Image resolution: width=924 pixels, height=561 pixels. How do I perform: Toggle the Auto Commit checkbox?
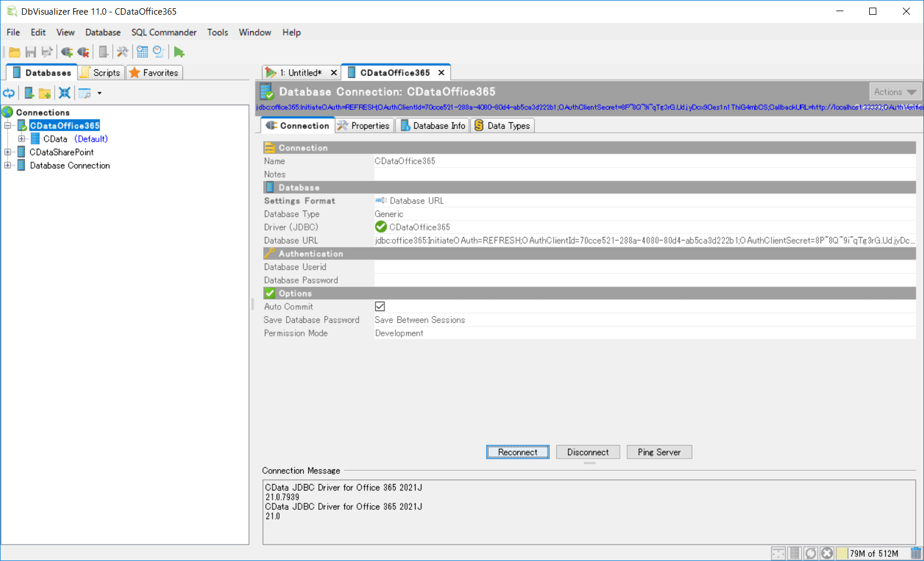click(380, 306)
